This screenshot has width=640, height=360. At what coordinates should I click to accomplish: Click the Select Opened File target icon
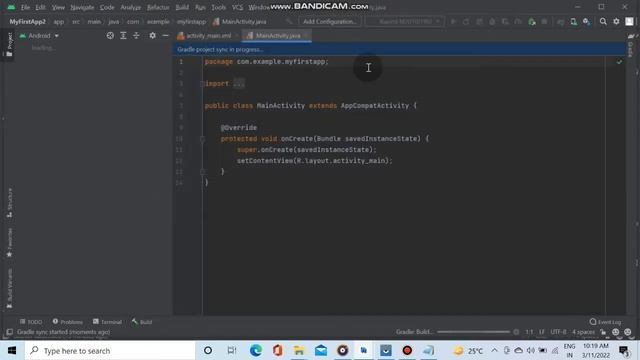[x=110, y=36]
